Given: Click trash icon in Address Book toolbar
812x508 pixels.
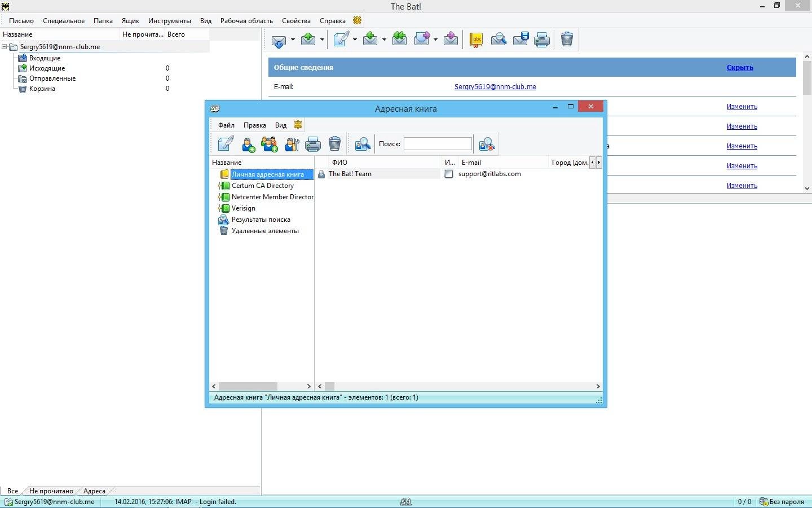Looking at the screenshot, I should tap(335, 144).
